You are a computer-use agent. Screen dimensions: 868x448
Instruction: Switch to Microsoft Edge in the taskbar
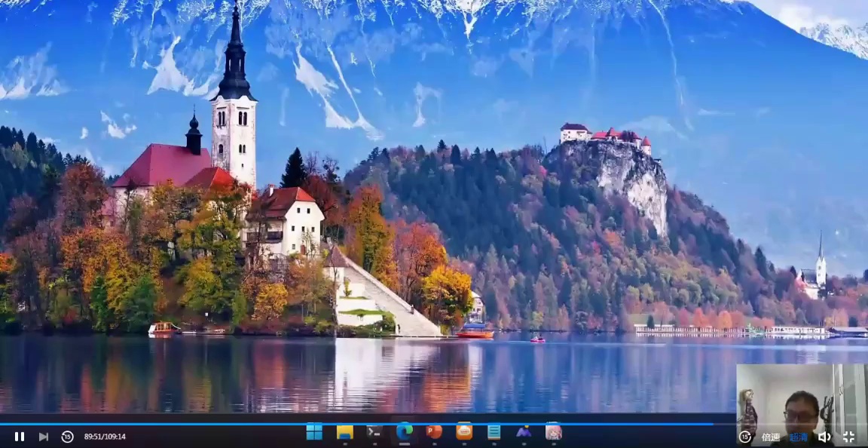(x=405, y=431)
